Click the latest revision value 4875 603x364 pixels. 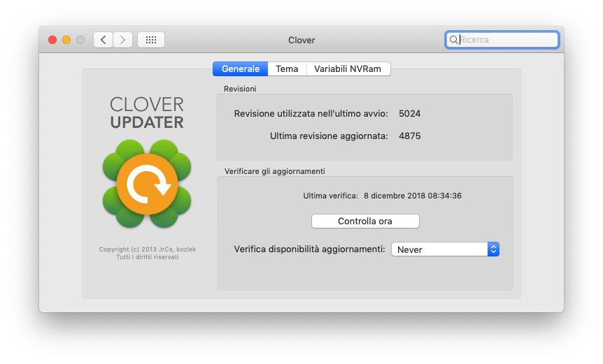[x=409, y=136]
